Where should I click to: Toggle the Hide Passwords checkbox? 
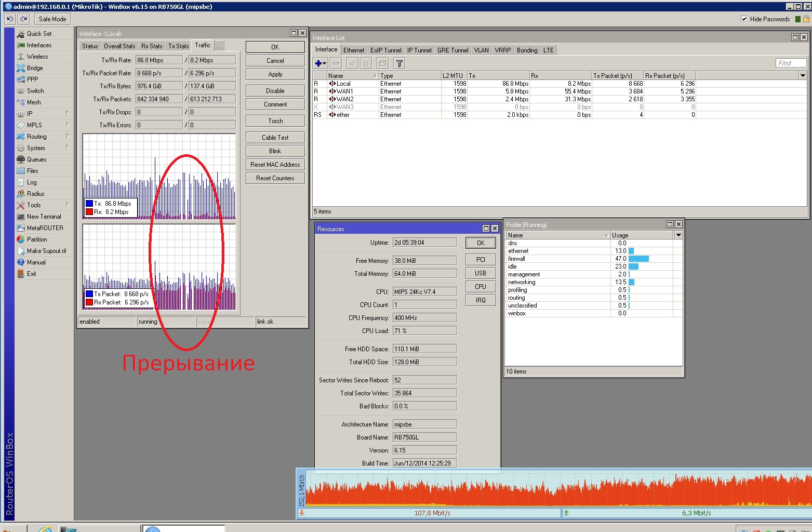[744, 19]
